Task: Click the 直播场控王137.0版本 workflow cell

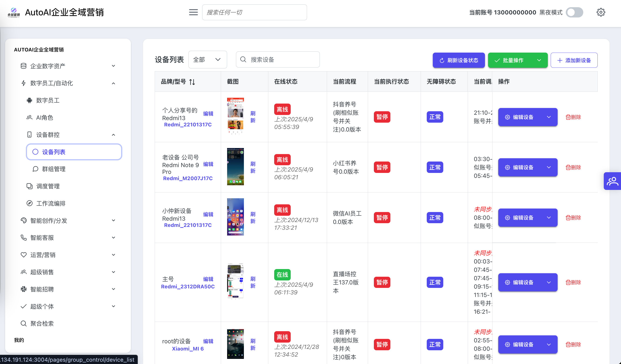Action: coord(346,283)
